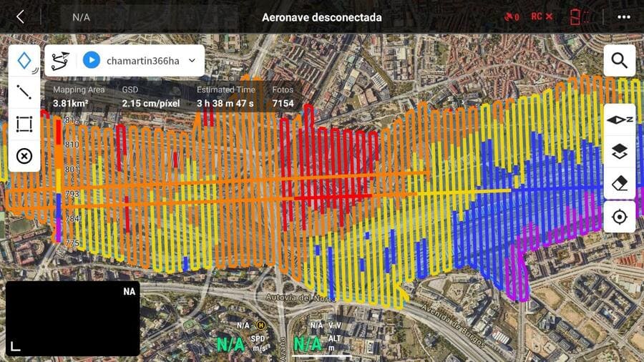Image resolution: width=644 pixels, height=362 pixels.
Task: Toggle the map north orientation lock
Action: [620, 120]
